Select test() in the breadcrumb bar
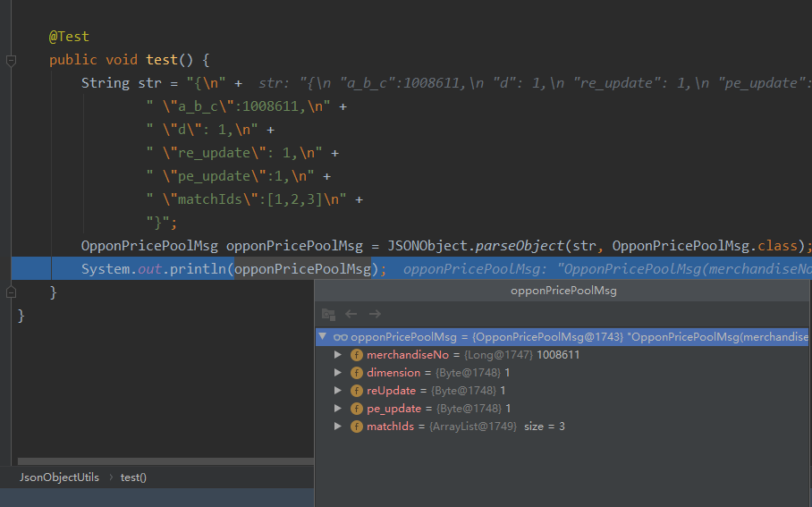The width and height of the screenshot is (812, 507). tap(133, 477)
